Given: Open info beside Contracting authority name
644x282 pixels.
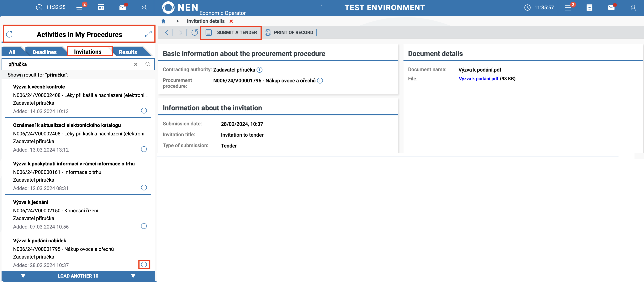Looking at the screenshot, I should 260,70.
